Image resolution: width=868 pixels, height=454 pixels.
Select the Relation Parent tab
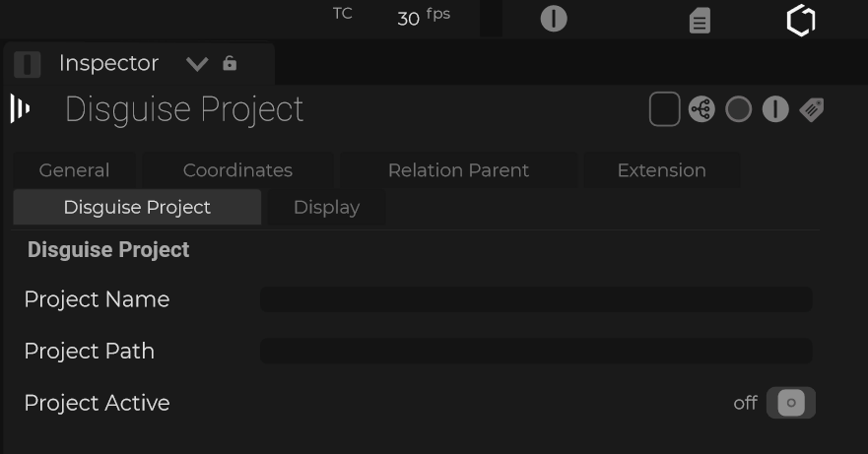pos(458,170)
